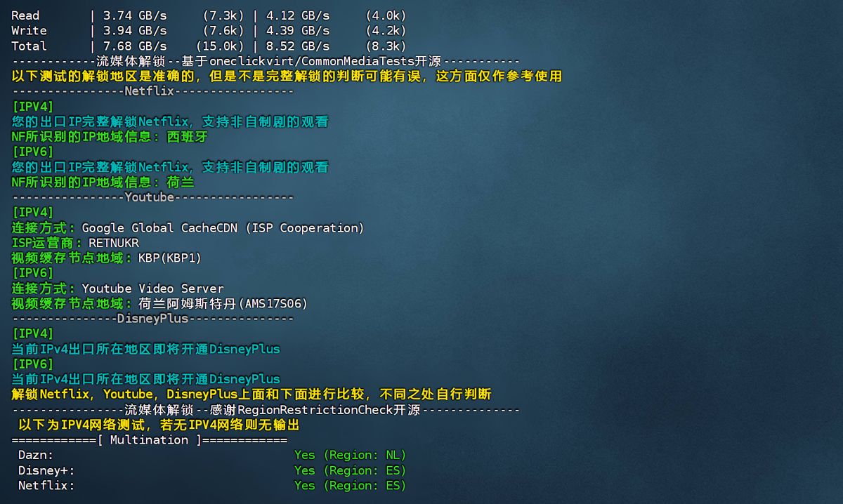Image resolution: width=843 pixels, height=504 pixels.
Task: Click the write IOPS value "(4.2k)"
Action: pos(386,31)
